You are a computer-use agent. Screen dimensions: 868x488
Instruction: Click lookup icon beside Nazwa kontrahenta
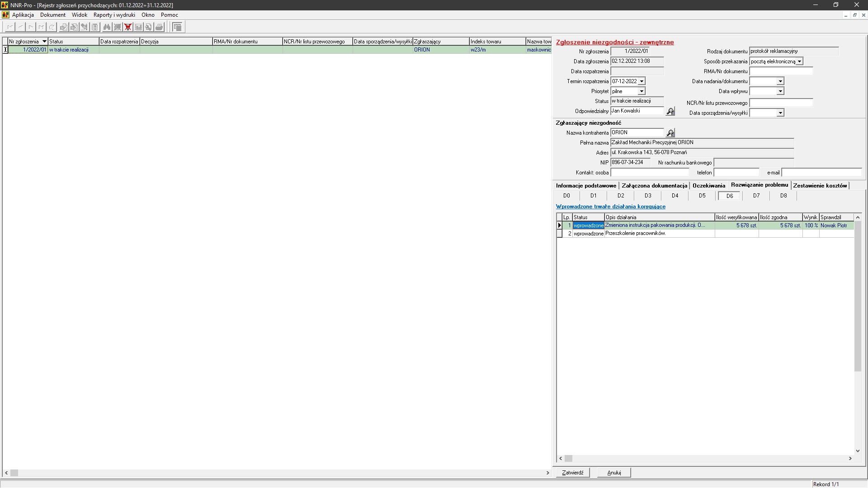point(670,133)
